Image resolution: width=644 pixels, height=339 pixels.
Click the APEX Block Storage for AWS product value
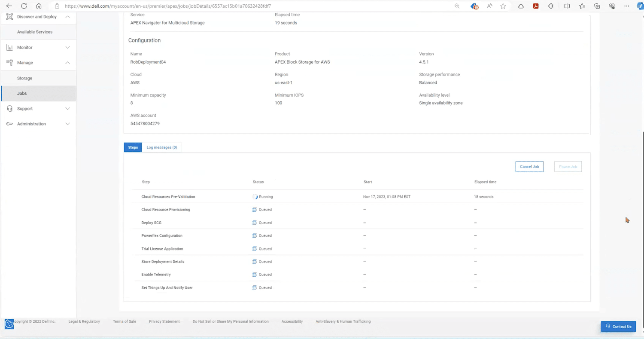click(302, 62)
